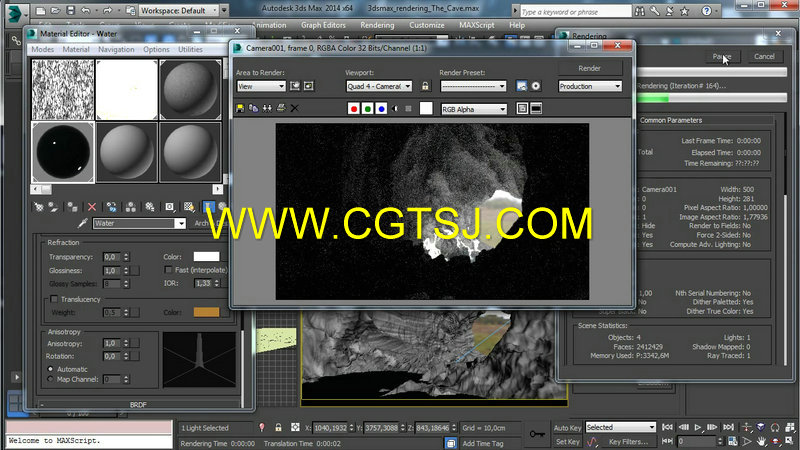Enable Translucency checkbox

(x=54, y=299)
